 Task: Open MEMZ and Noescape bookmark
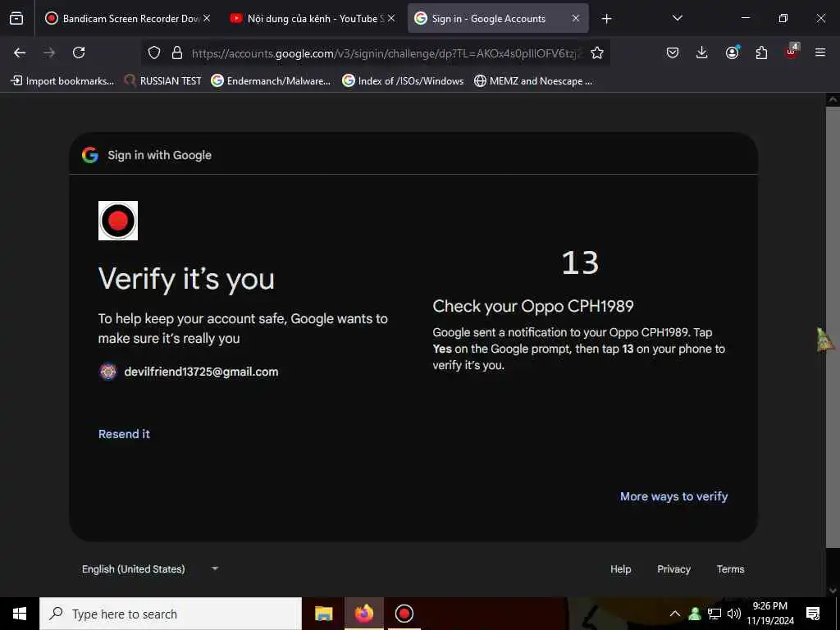click(x=533, y=81)
